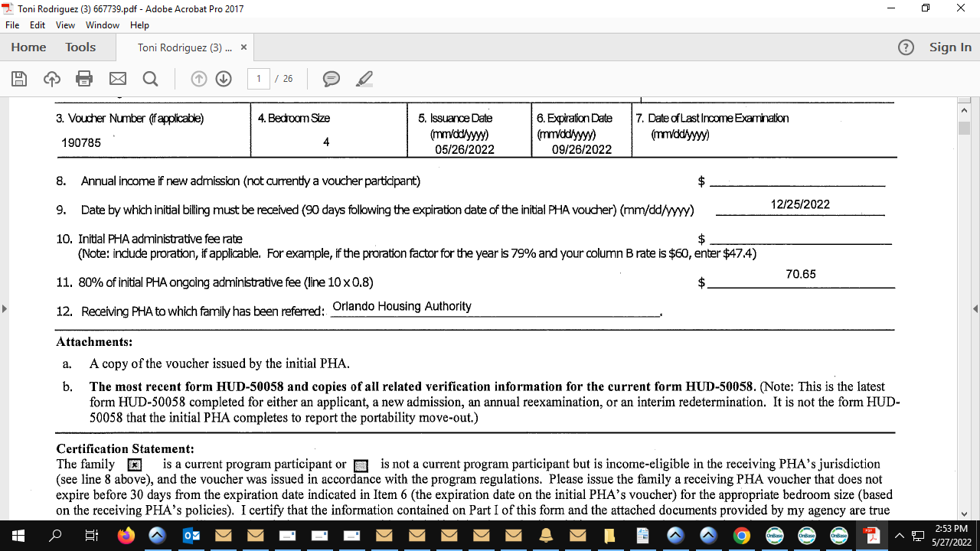The width and height of the screenshot is (980, 551).
Task: Expand the right tools pane arrow
Action: point(975,308)
